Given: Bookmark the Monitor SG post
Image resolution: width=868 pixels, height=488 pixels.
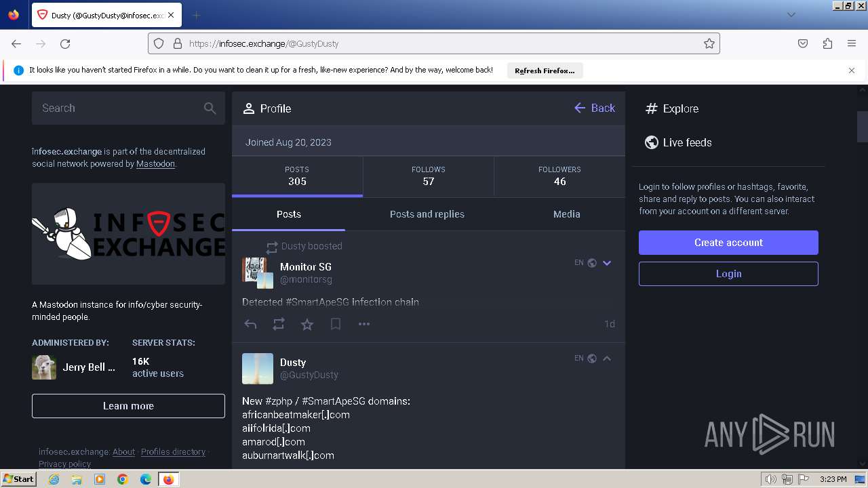Looking at the screenshot, I should click(x=336, y=325).
